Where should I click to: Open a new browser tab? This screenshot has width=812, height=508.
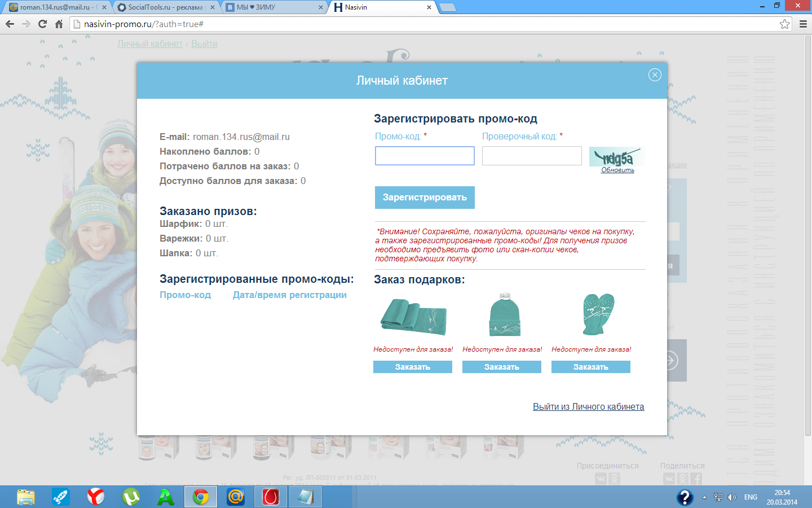pyautogui.click(x=448, y=7)
